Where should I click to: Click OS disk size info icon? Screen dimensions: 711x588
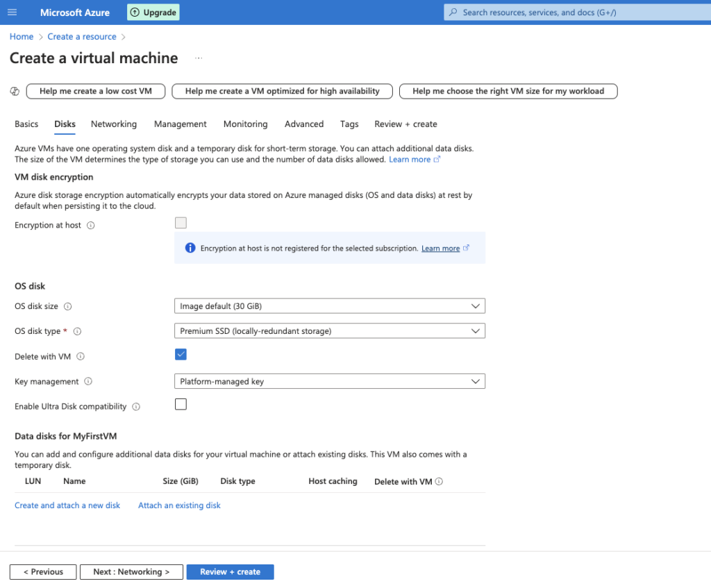click(x=67, y=306)
